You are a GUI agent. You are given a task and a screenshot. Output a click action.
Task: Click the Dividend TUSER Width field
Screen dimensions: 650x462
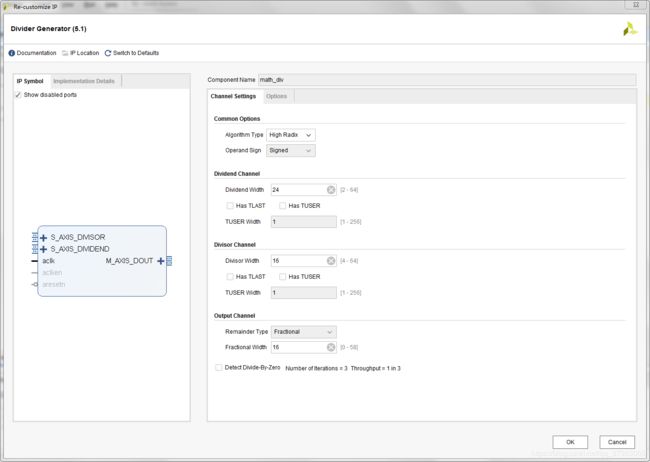(303, 222)
